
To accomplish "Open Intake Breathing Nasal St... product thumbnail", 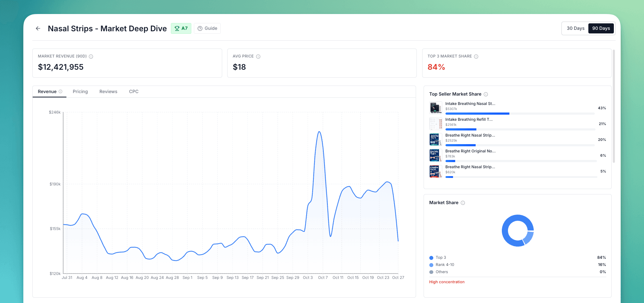I will (x=436, y=107).
